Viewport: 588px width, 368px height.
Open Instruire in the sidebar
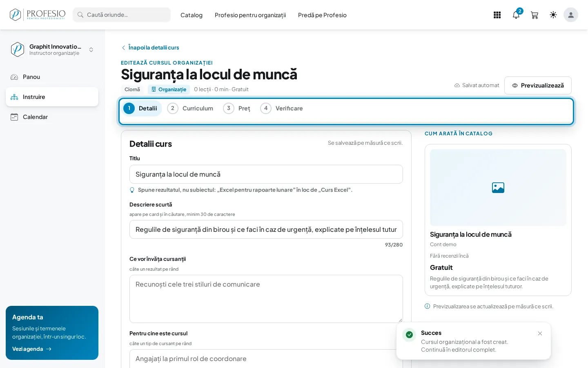click(52, 97)
